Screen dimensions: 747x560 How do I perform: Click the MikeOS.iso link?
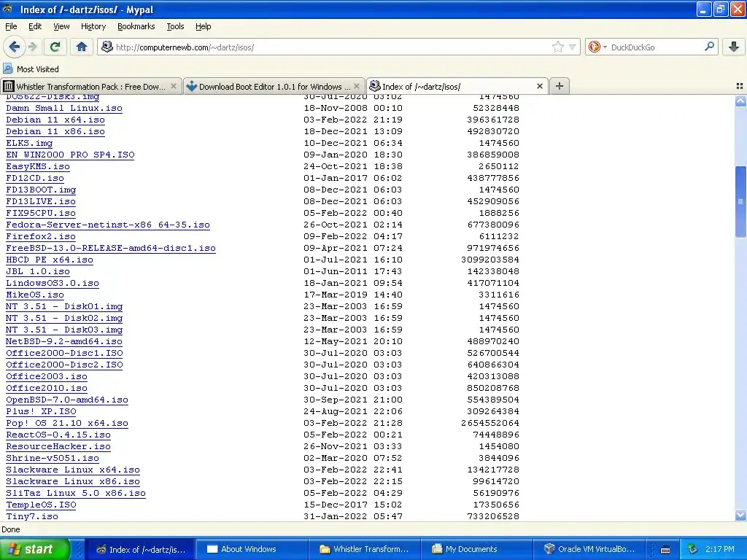[x=35, y=295]
